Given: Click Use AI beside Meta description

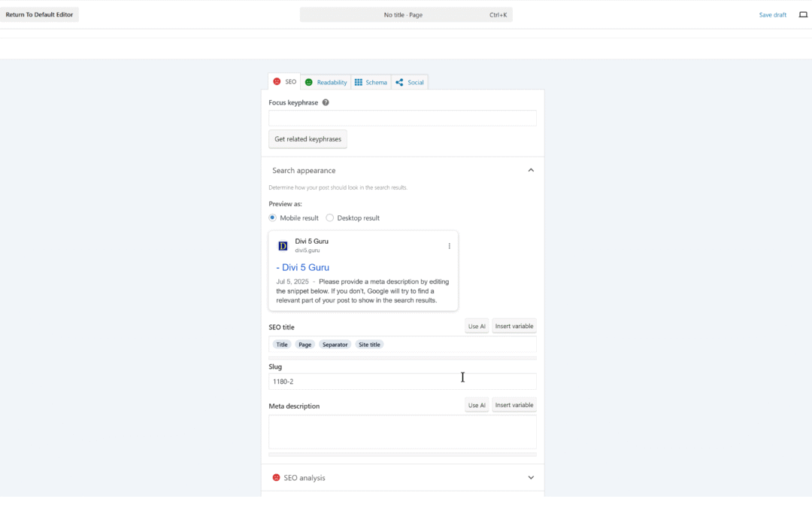Looking at the screenshot, I should 477,404.
